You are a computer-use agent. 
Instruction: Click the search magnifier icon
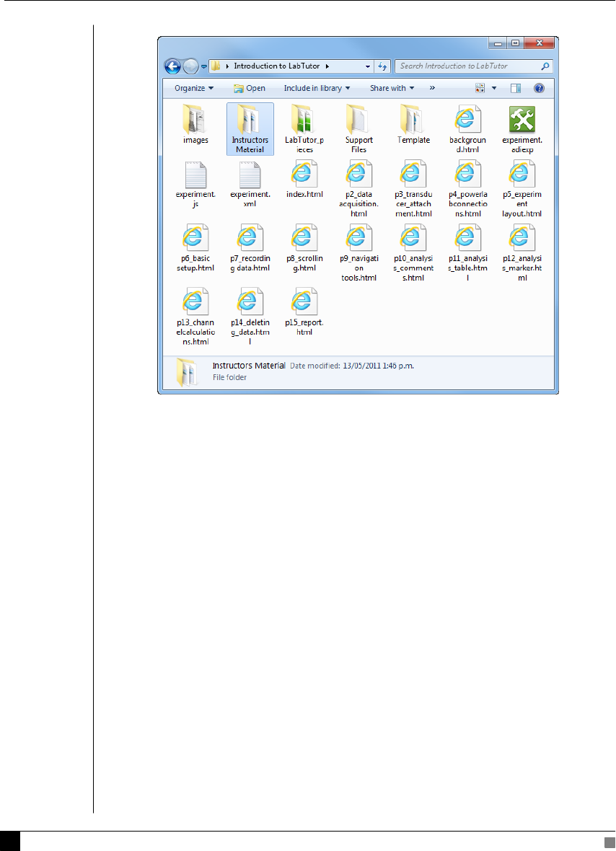click(545, 66)
